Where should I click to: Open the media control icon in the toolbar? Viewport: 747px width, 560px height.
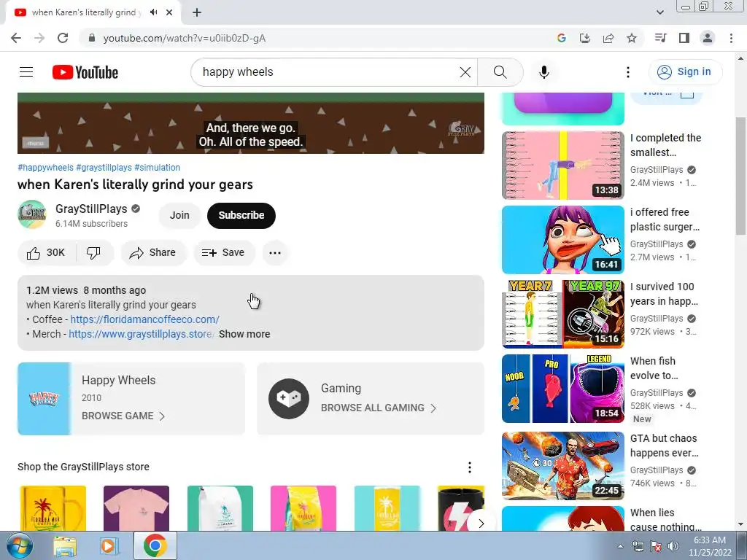coord(661,38)
